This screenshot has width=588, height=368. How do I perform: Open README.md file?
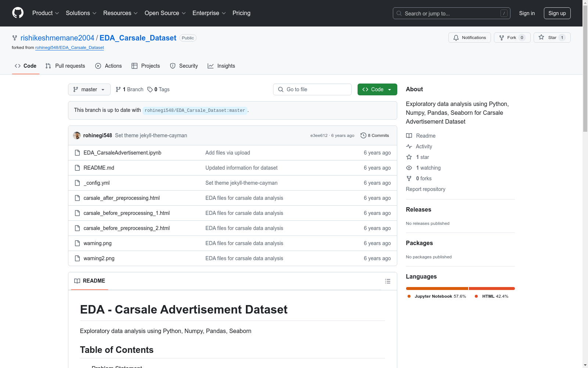coord(99,168)
